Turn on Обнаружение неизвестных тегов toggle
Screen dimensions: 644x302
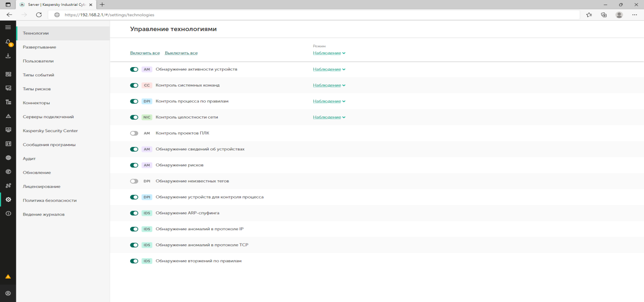[x=134, y=181]
